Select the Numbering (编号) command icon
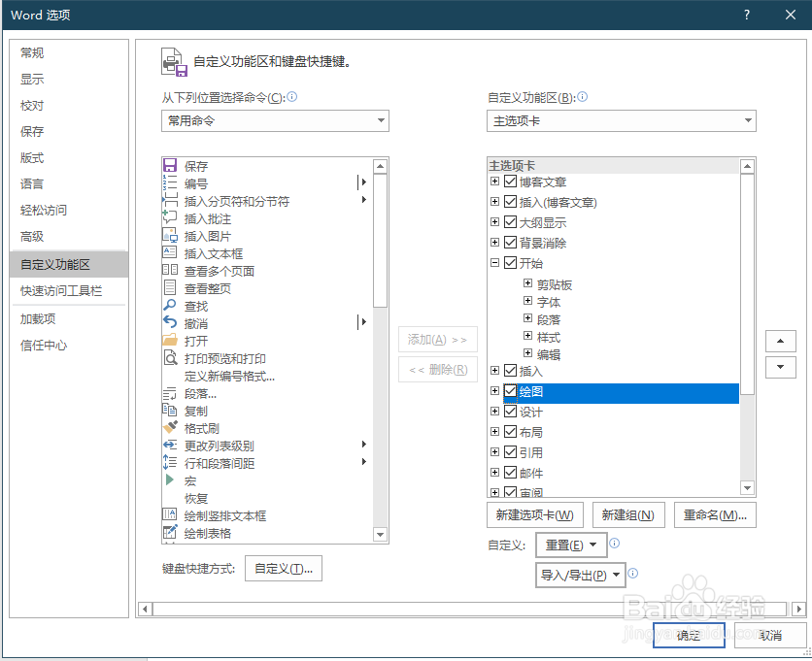Viewport: 812px width, 661px height. point(170,183)
